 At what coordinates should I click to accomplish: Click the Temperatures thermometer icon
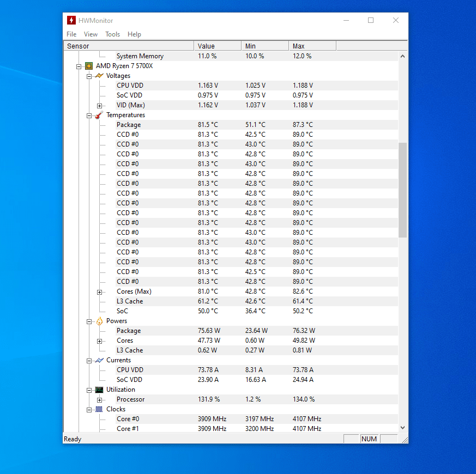click(99, 115)
